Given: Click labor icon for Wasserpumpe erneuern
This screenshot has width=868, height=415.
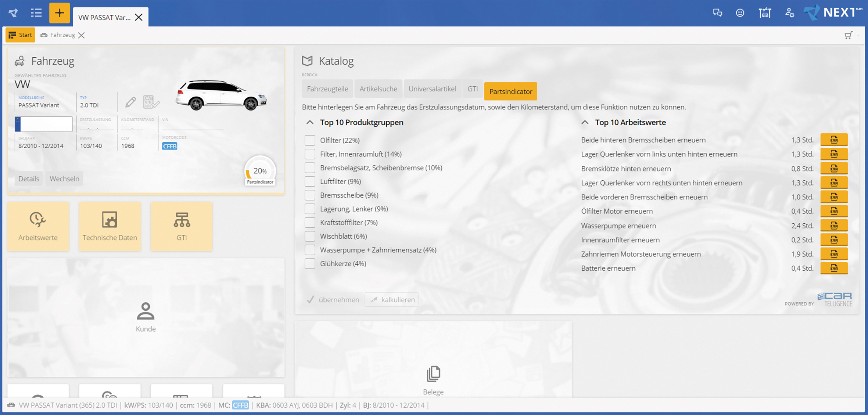Looking at the screenshot, I should (x=834, y=225).
